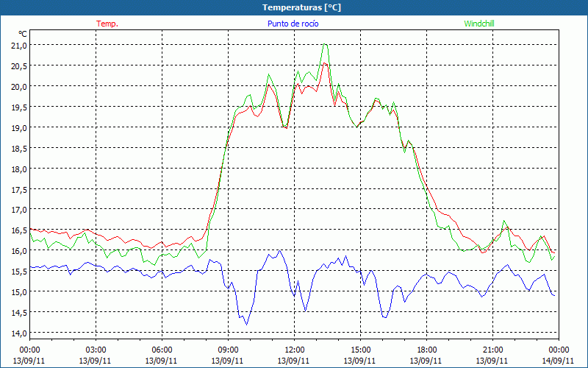This screenshot has height=368, width=588.
Task: Click the 19,0 y-axis value
Action: (x=19, y=127)
